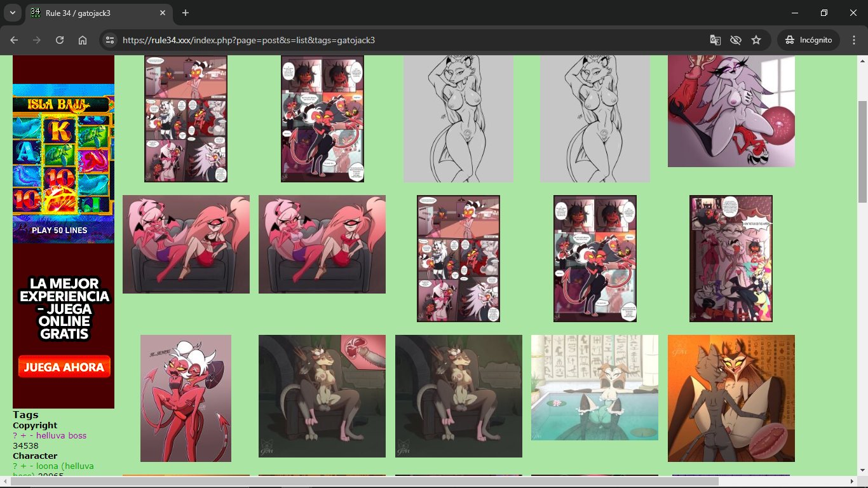Go forward with the forward arrow
The height and width of the screenshot is (488, 868).
tap(37, 40)
